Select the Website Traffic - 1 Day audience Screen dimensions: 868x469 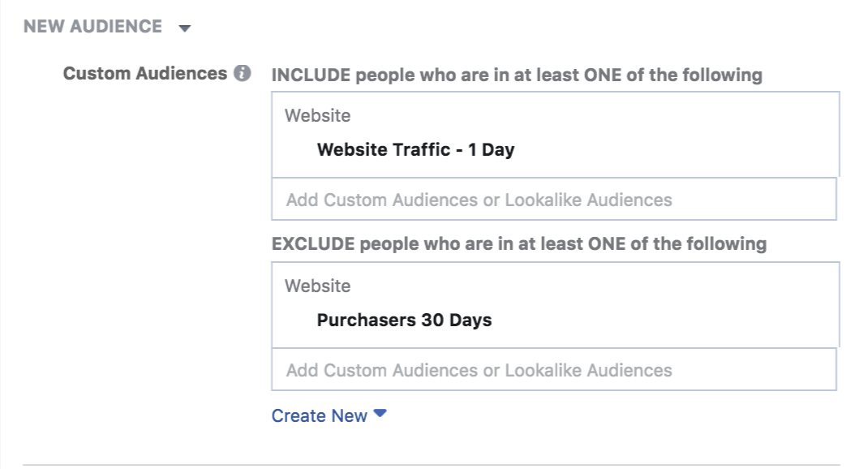pos(415,149)
